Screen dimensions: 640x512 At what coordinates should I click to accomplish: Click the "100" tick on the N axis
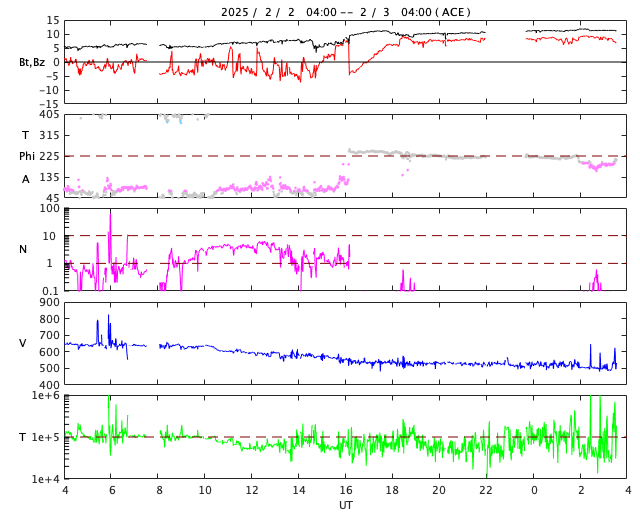click(x=49, y=208)
